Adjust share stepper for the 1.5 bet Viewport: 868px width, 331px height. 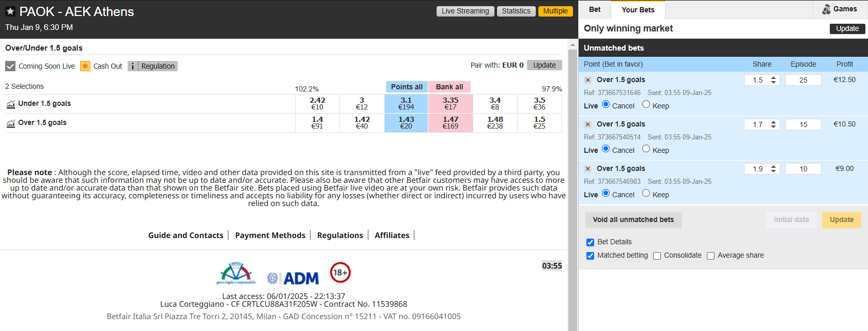click(x=773, y=80)
